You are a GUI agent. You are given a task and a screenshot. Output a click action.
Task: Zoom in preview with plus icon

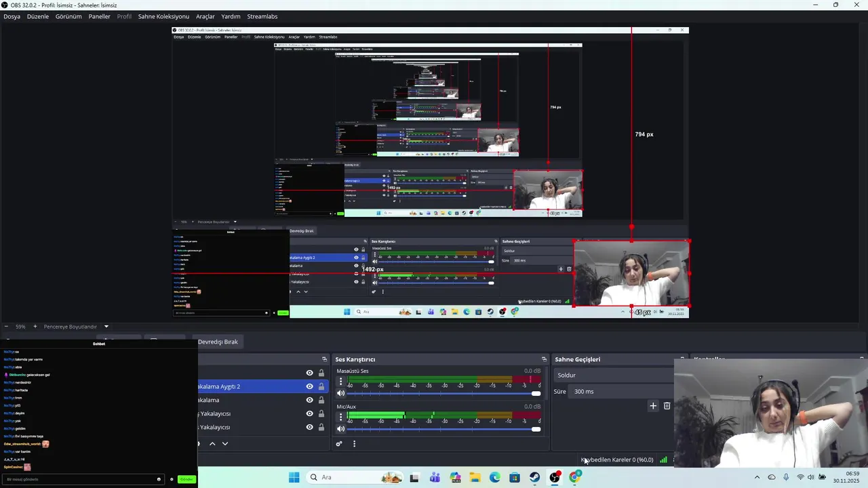tap(35, 327)
